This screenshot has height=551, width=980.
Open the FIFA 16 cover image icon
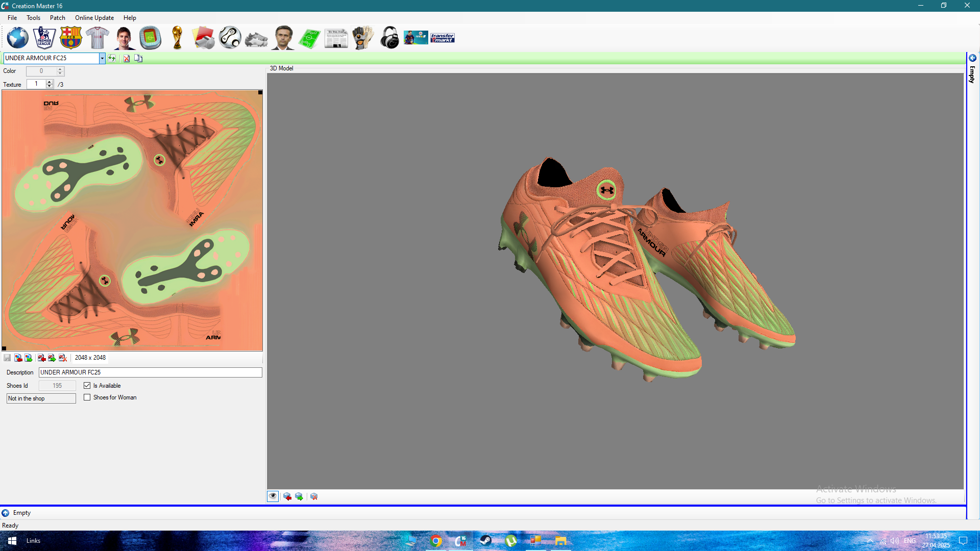click(x=416, y=38)
